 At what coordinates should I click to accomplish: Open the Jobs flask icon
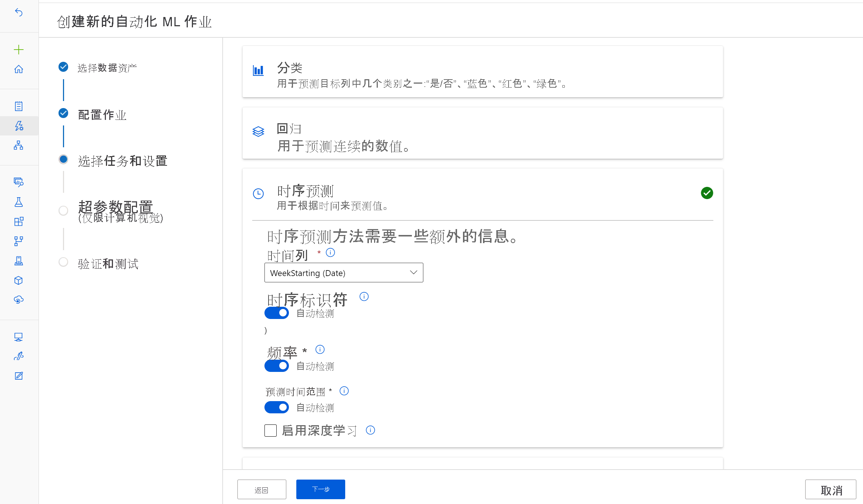tap(19, 202)
